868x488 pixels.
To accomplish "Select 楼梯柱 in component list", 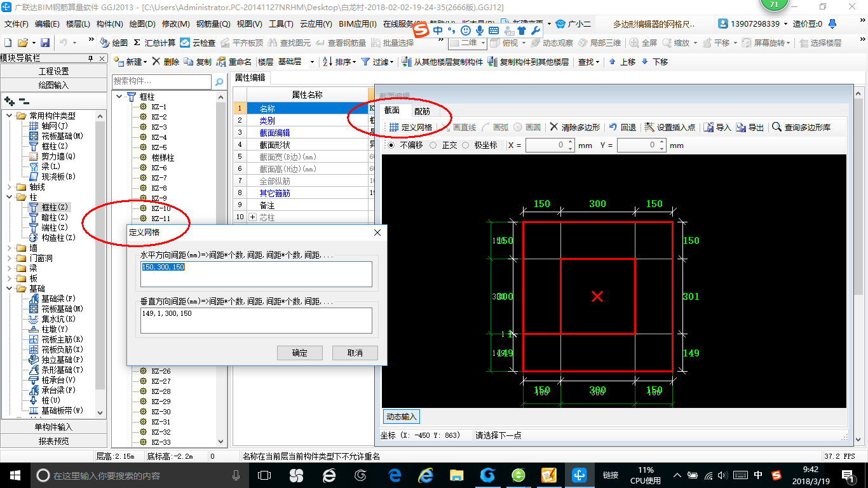I will pos(163,158).
